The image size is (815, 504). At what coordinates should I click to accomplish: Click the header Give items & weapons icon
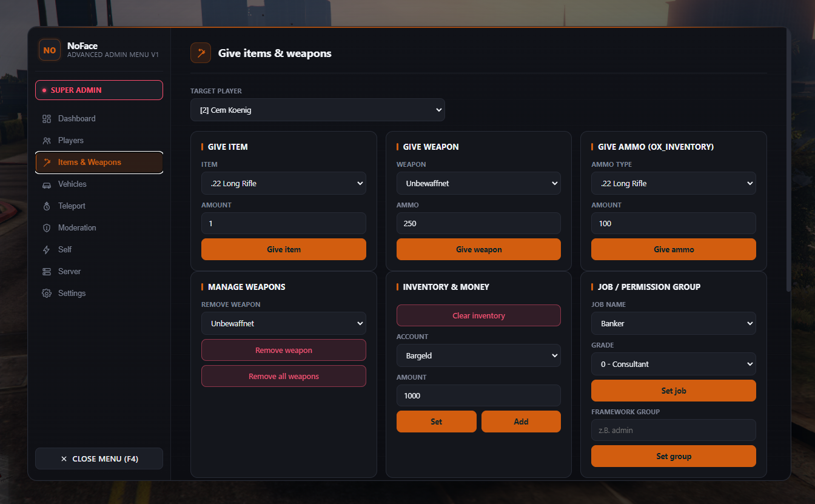(201, 53)
